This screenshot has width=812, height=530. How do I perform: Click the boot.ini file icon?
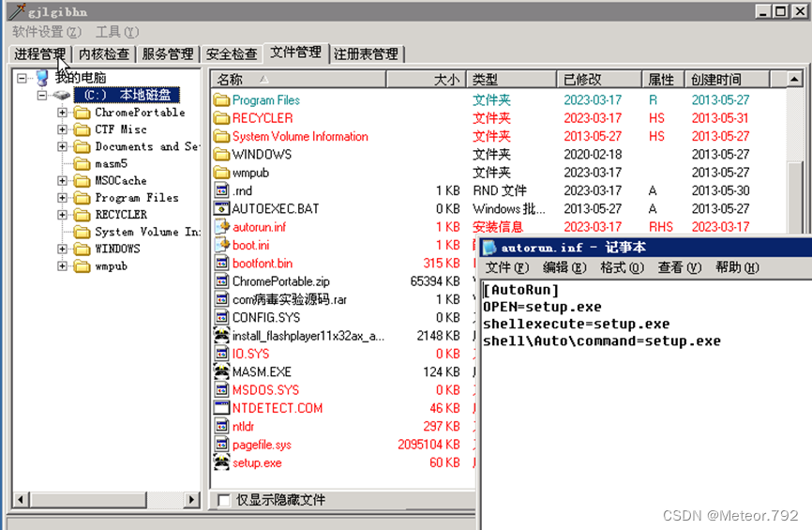221,245
